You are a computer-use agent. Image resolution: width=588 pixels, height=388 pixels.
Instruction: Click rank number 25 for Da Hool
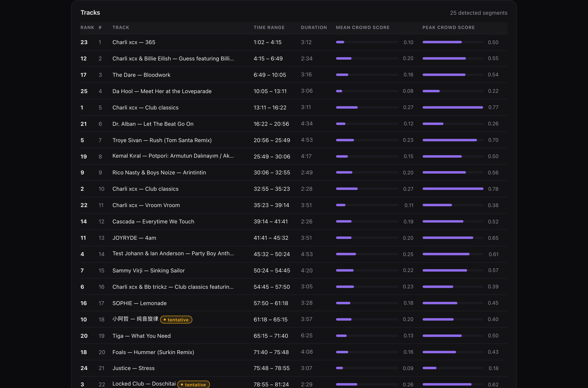[84, 91]
